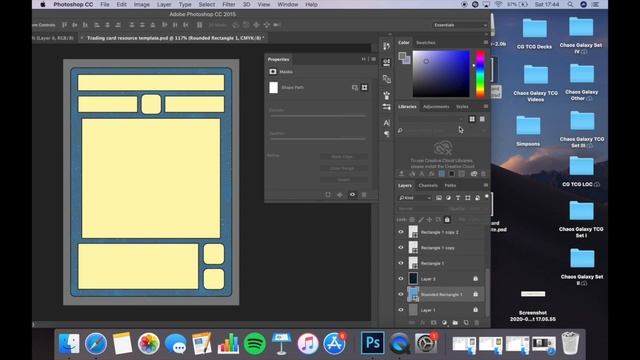Select the Layer 3 thumbnail
The width and height of the screenshot is (640, 360).
coord(413,278)
